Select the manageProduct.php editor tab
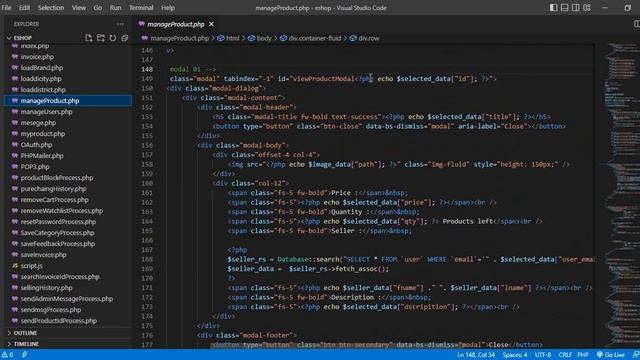 (176, 24)
